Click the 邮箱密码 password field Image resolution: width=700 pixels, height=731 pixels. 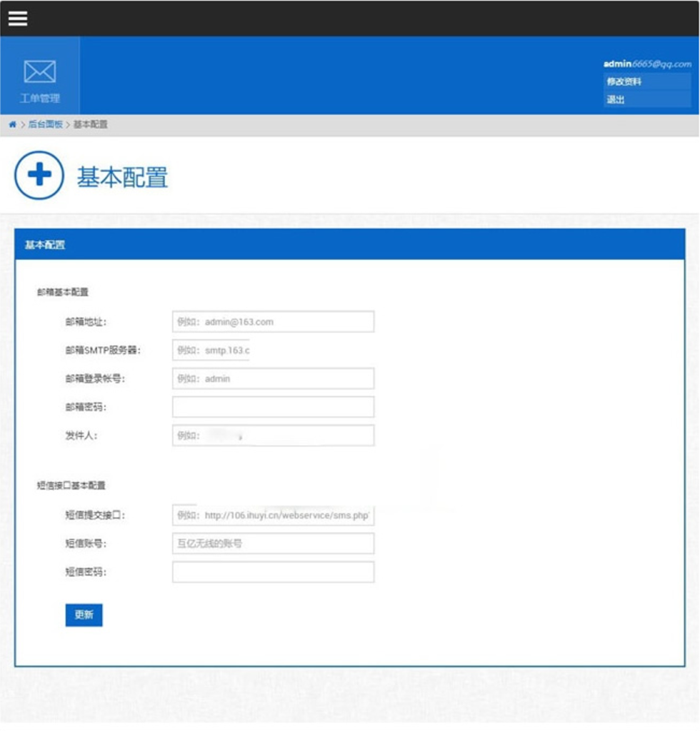point(274,407)
